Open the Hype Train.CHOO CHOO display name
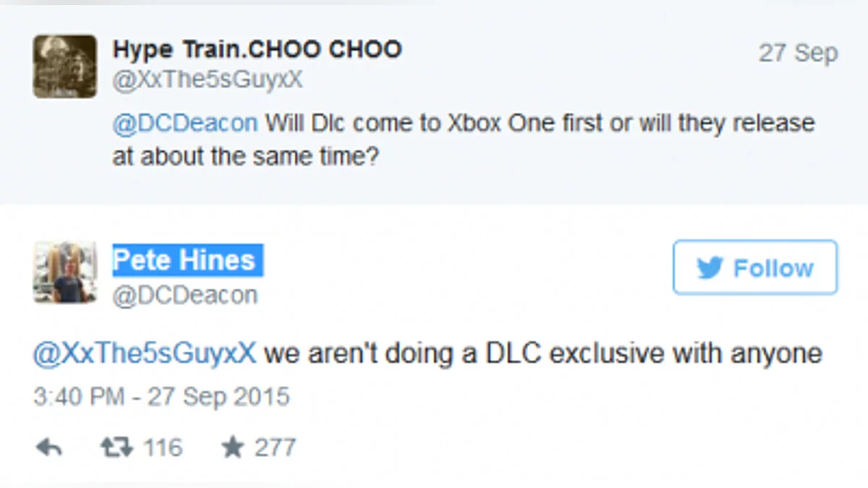Image resolution: width=868 pixels, height=488 pixels. click(257, 49)
